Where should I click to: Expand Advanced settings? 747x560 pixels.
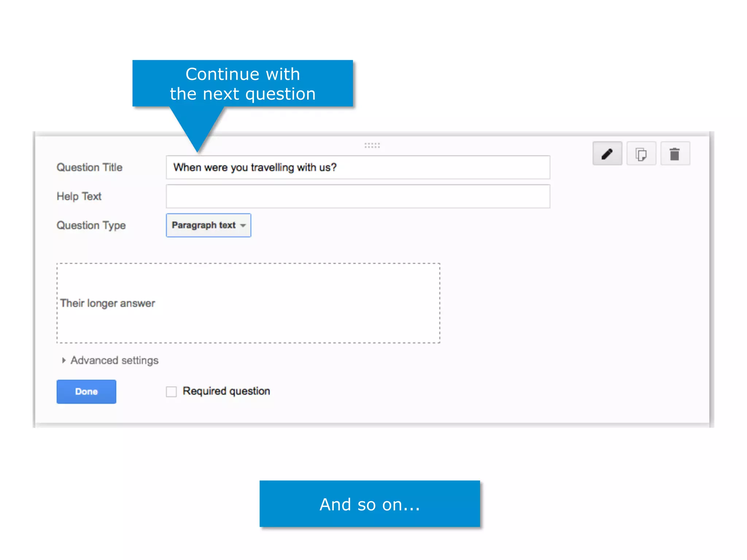114,360
